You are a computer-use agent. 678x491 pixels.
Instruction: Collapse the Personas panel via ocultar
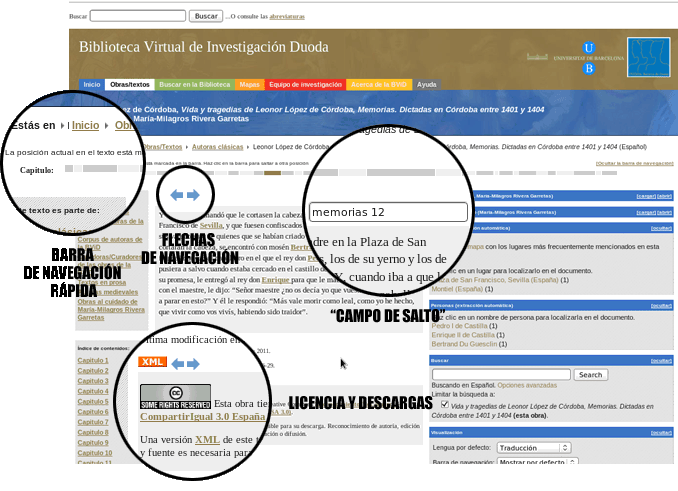coord(661,304)
